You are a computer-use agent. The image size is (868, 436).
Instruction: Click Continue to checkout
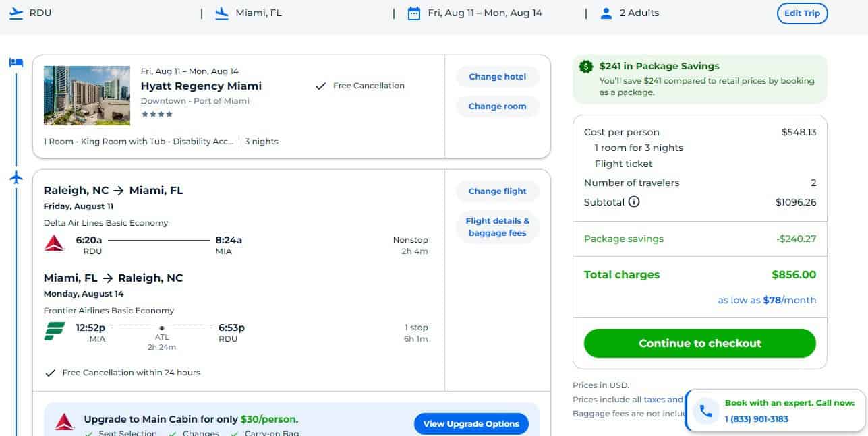(700, 343)
